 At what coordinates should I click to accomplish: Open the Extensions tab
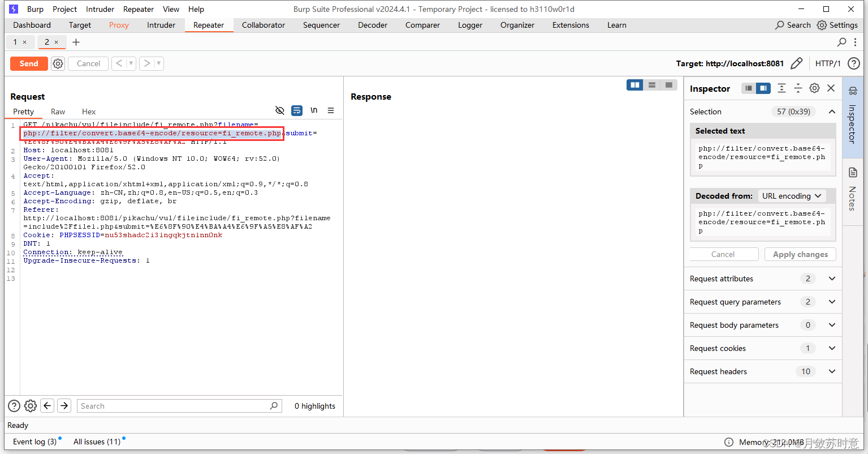571,25
